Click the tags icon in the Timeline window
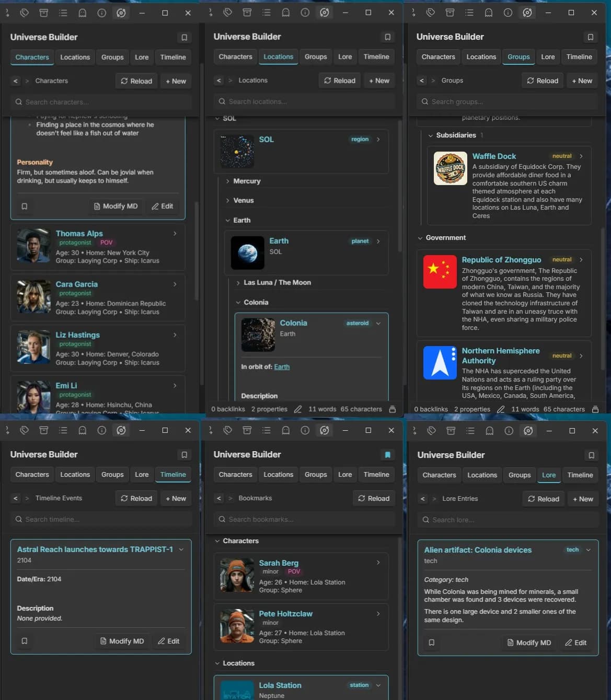Screen dimensions: 611x700 pyautogui.click(x=25, y=430)
